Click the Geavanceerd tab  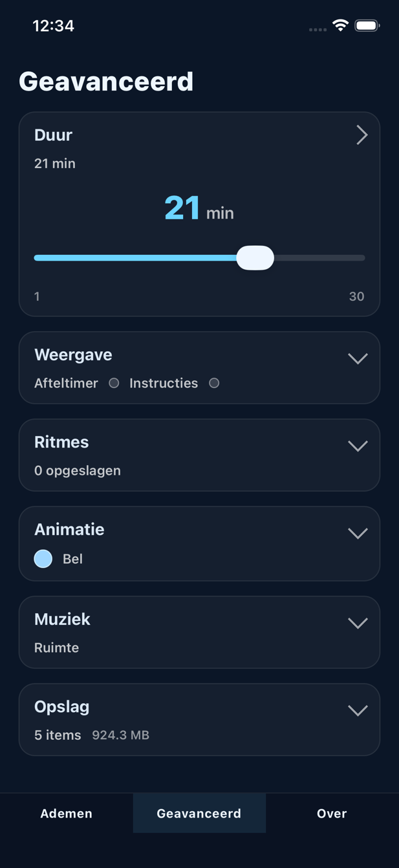[x=199, y=813]
